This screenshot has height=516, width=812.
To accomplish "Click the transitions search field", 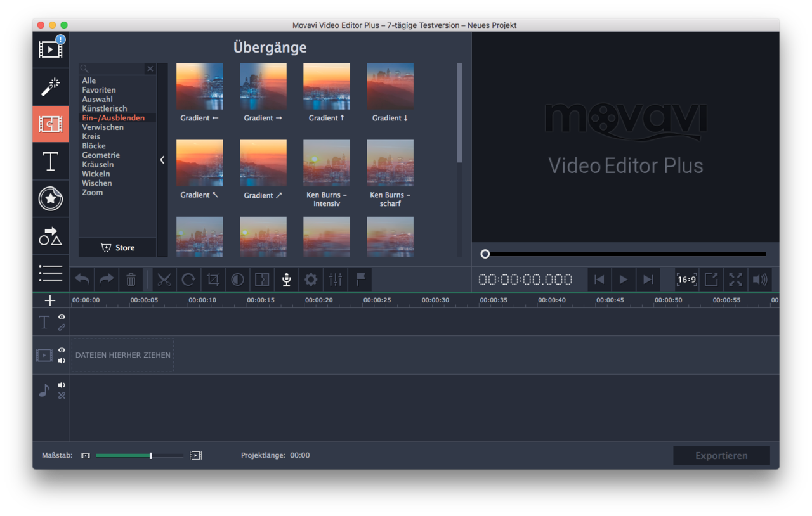I will 112,68.
